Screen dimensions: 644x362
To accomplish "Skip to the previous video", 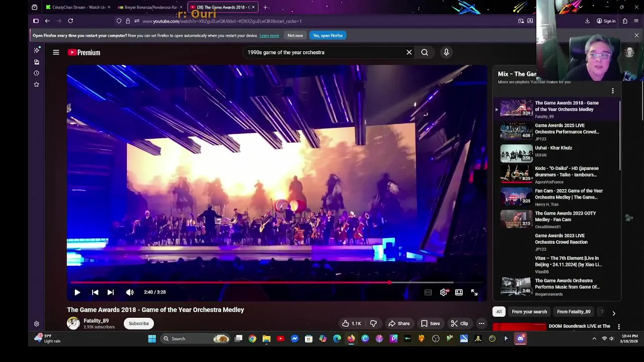I will point(95,292).
